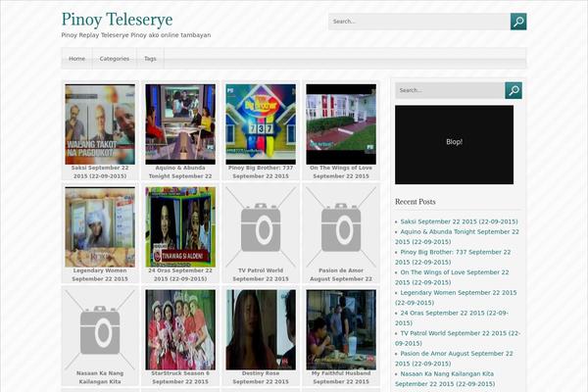Click the header search magnifier button
The width and height of the screenshot is (588, 392).
(518, 22)
